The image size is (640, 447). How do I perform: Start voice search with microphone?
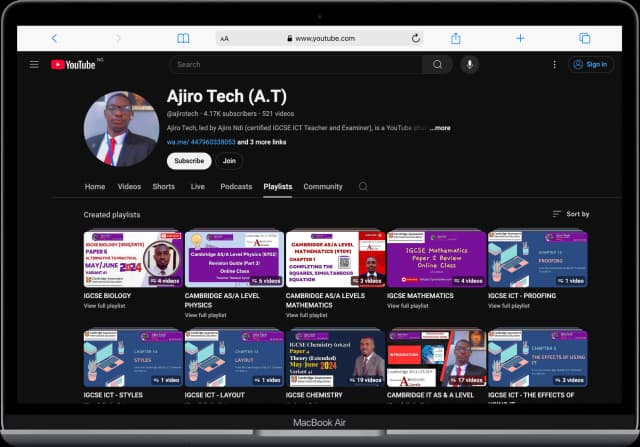pyautogui.click(x=469, y=64)
